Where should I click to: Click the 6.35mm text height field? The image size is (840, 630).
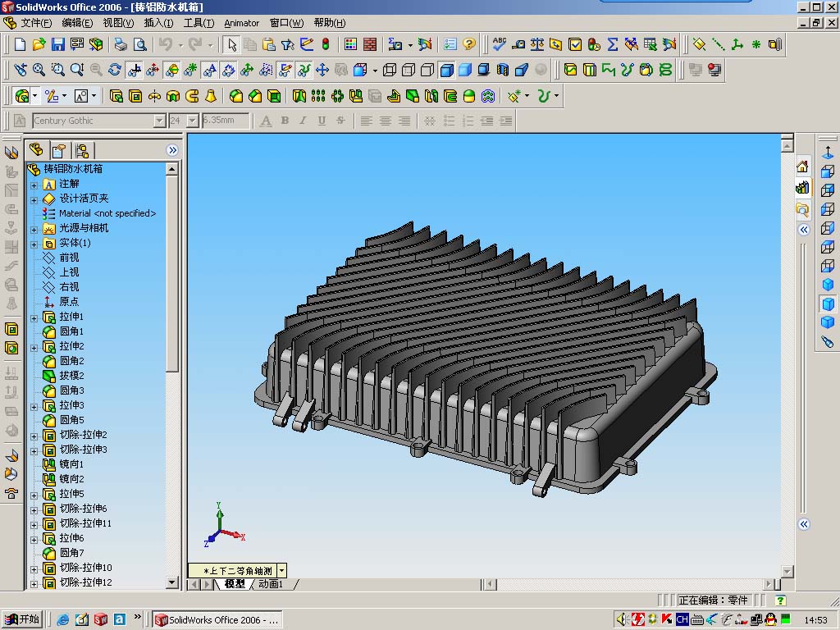(226, 121)
